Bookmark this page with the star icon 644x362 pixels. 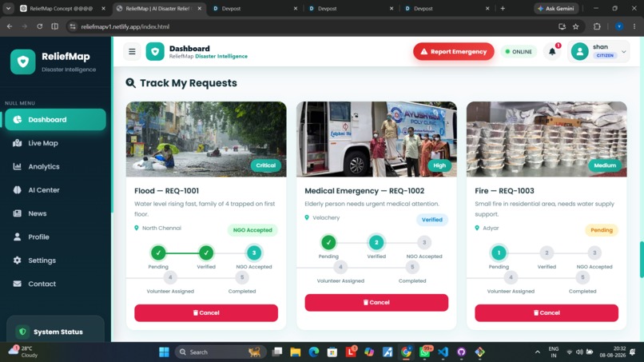point(576,26)
